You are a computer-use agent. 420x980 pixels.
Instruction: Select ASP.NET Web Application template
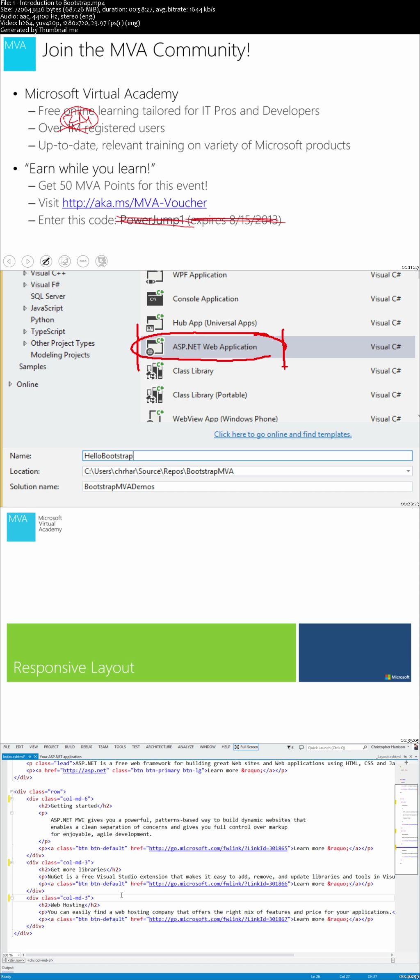(x=278, y=347)
